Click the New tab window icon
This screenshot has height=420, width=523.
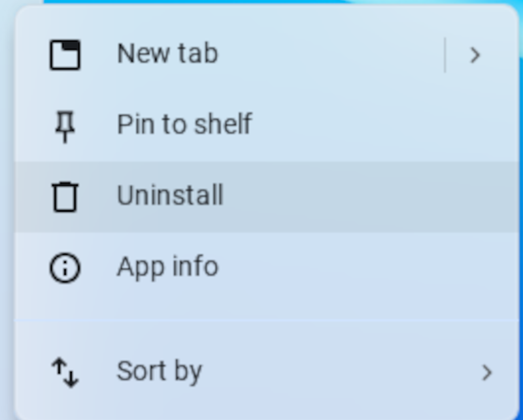(65, 55)
